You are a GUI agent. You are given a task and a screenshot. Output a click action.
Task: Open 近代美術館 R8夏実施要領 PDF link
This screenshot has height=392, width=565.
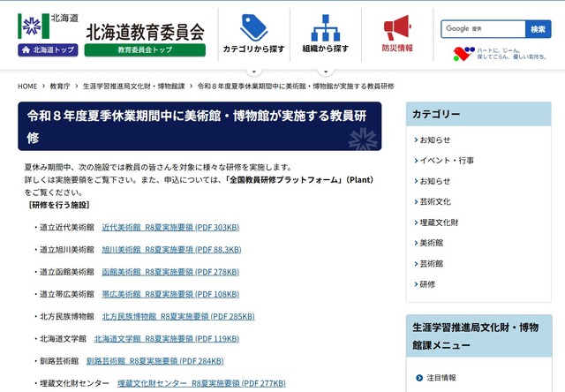click(x=170, y=228)
